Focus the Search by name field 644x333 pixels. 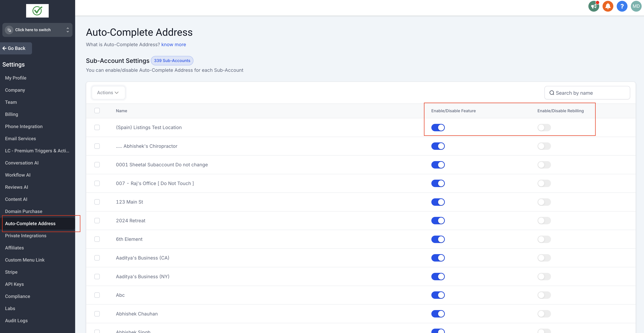pyautogui.click(x=590, y=93)
